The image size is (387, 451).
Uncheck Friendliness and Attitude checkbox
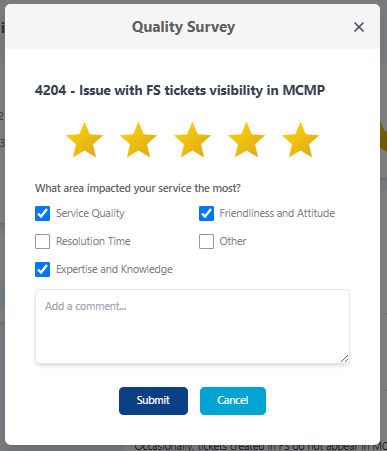point(206,213)
